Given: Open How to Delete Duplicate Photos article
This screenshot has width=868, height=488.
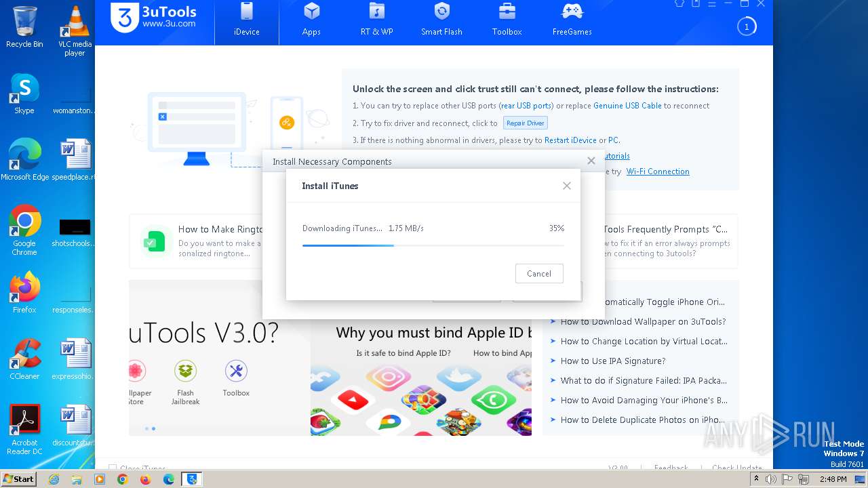Looking at the screenshot, I should (x=642, y=420).
